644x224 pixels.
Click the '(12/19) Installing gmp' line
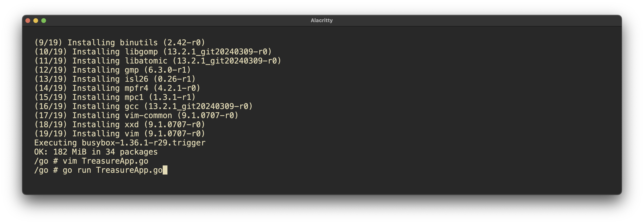tap(112, 70)
